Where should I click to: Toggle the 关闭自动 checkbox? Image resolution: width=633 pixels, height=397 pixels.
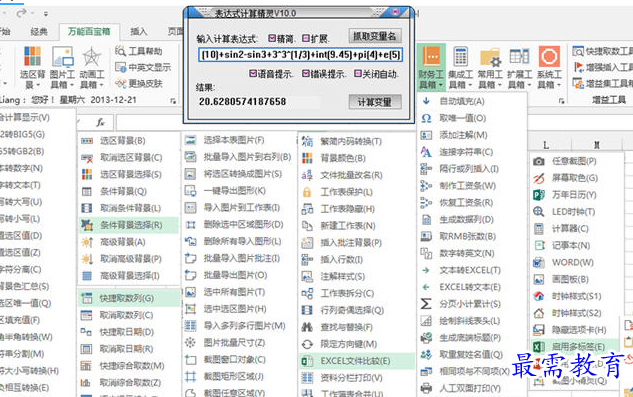click(x=358, y=74)
